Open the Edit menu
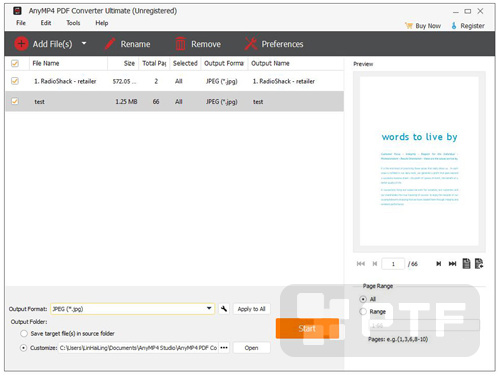The height and width of the screenshot is (377, 500). [46, 23]
